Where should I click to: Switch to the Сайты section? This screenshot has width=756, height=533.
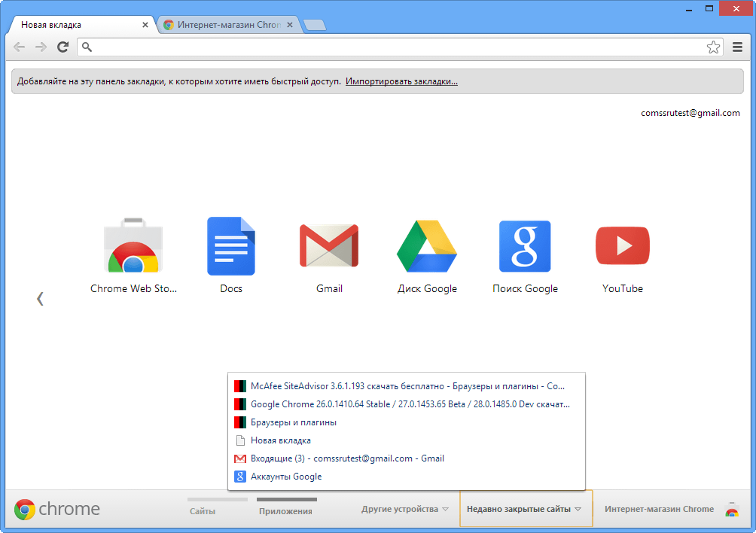pyautogui.click(x=203, y=511)
